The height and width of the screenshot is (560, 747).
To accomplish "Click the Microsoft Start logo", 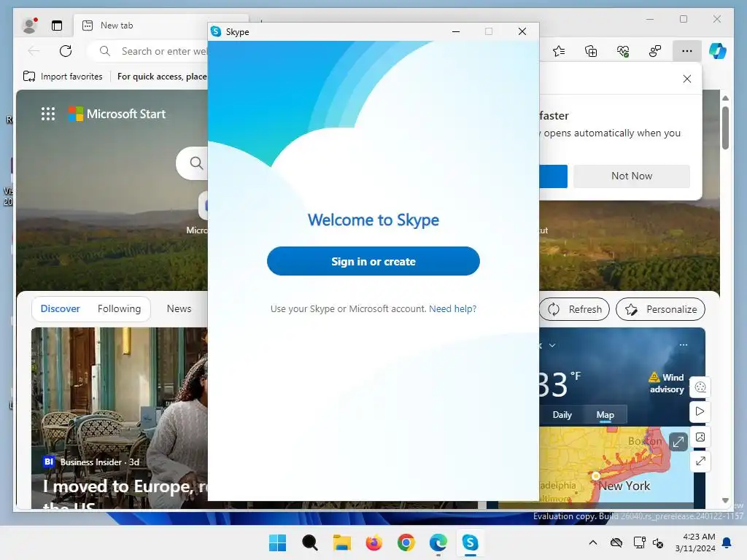I will click(x=117, y=114).
